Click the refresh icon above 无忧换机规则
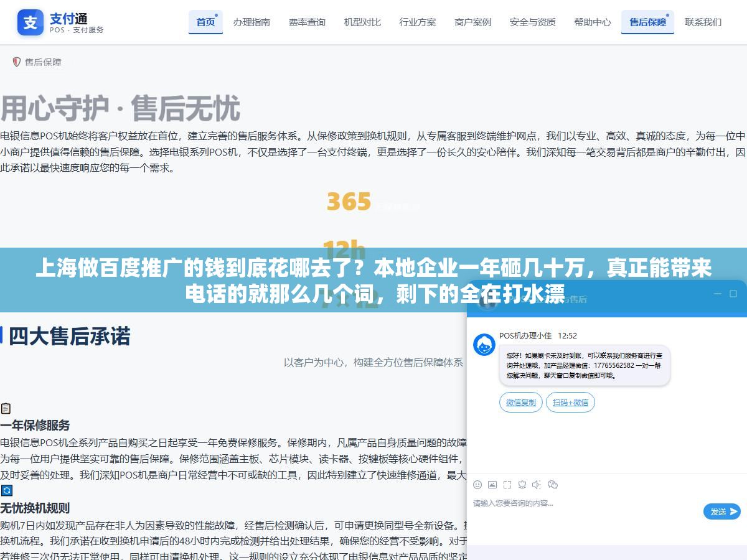This screenshot has width=747, height=560. click(x=6, y=490)
